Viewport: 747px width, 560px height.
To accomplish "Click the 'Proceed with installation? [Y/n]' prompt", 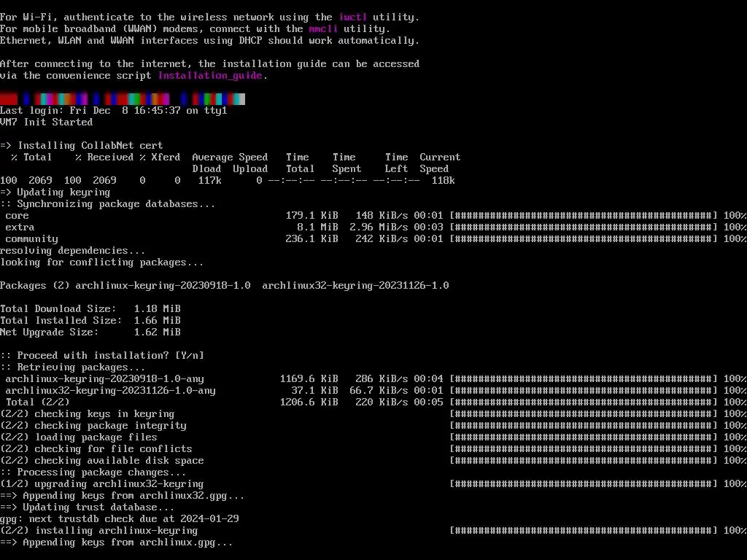I will click(102, 356).
